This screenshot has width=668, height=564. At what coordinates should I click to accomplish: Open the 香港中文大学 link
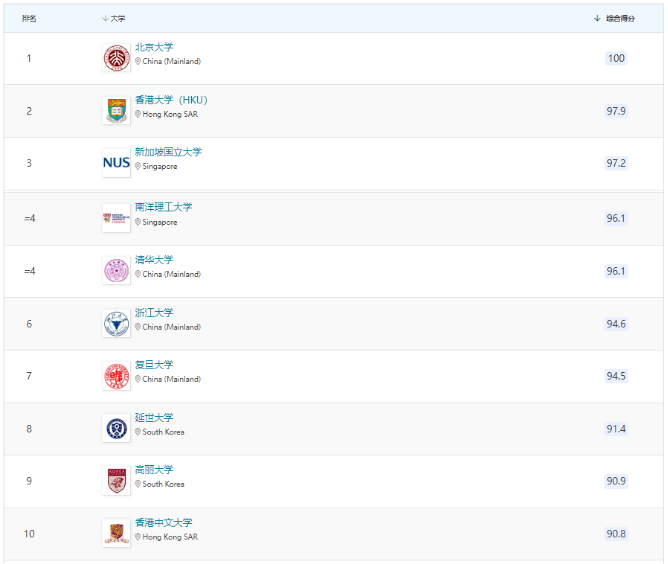point(164,523)
